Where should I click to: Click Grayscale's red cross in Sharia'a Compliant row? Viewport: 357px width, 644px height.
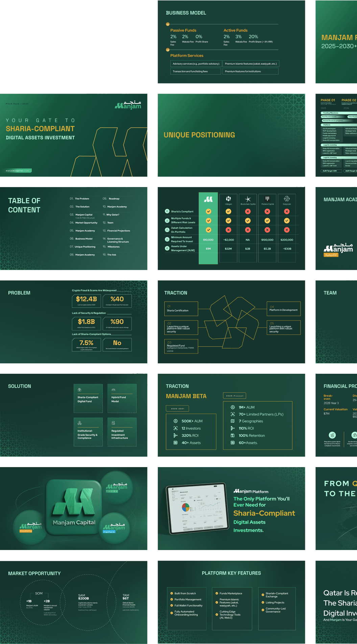tap(287, 211)
